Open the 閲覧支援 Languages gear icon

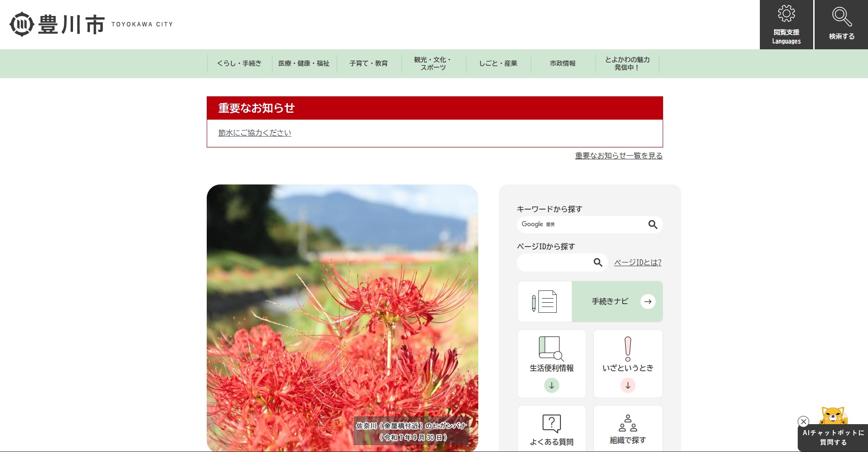tap(786, 14)
